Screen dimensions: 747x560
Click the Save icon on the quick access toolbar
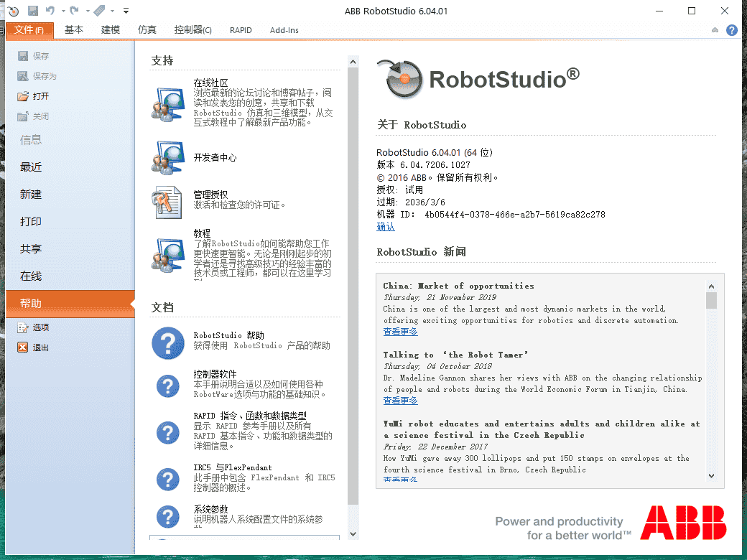(33, 10)
